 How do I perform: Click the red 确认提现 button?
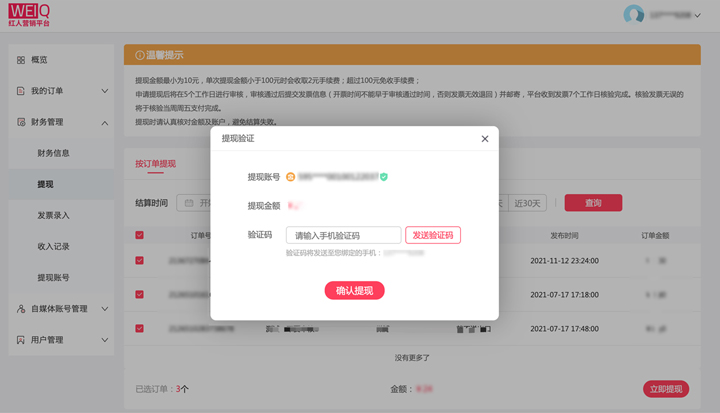point(354,291)
